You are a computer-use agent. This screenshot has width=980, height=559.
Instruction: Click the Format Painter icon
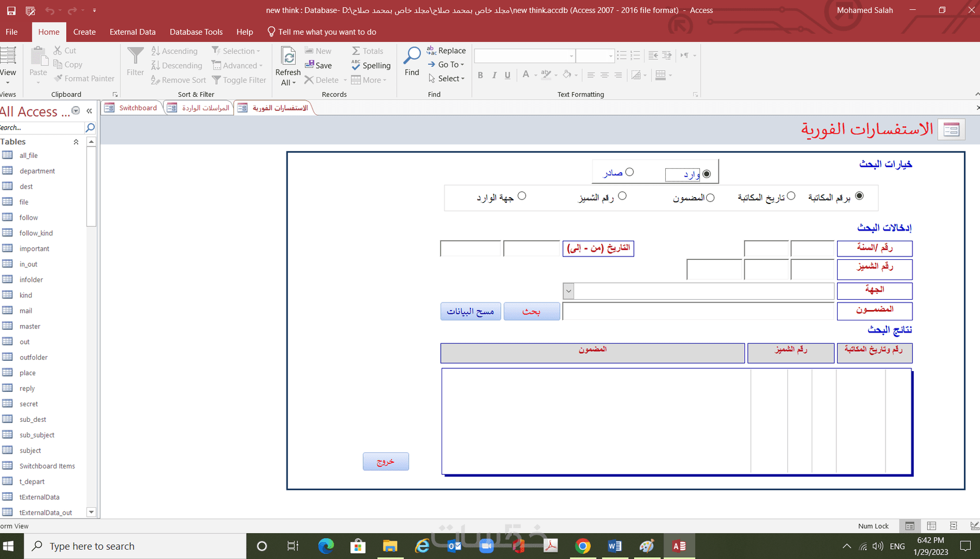pos(58,78)
